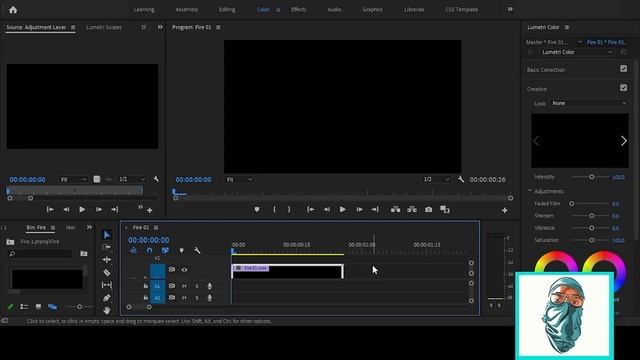Select the Selection tool arrow
This screenshot has width=640, height=360.
(107, 235)
